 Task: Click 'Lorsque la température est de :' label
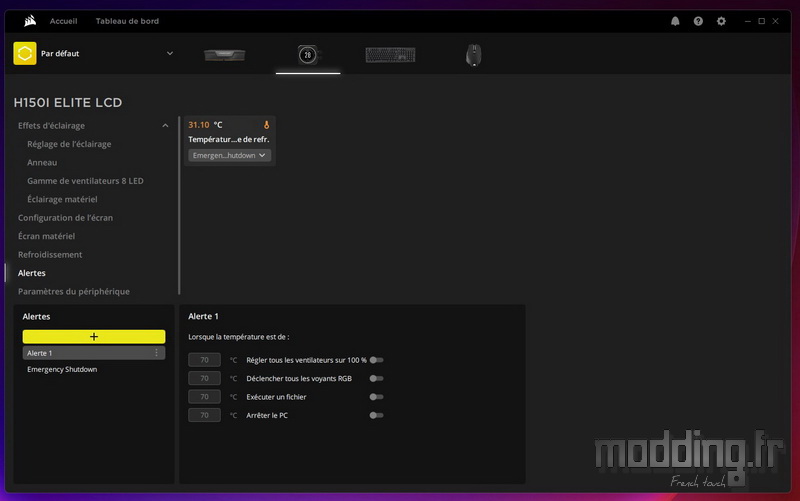pyautogui.click(x=238, y=337)
